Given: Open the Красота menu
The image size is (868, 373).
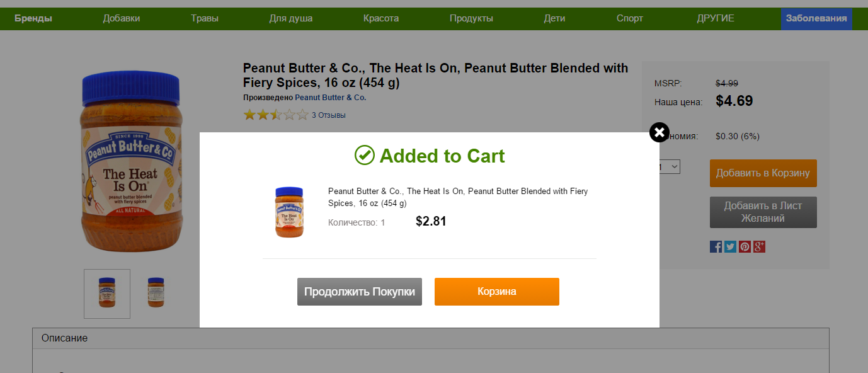Looking at the screenshot, I should coord(381,18).
